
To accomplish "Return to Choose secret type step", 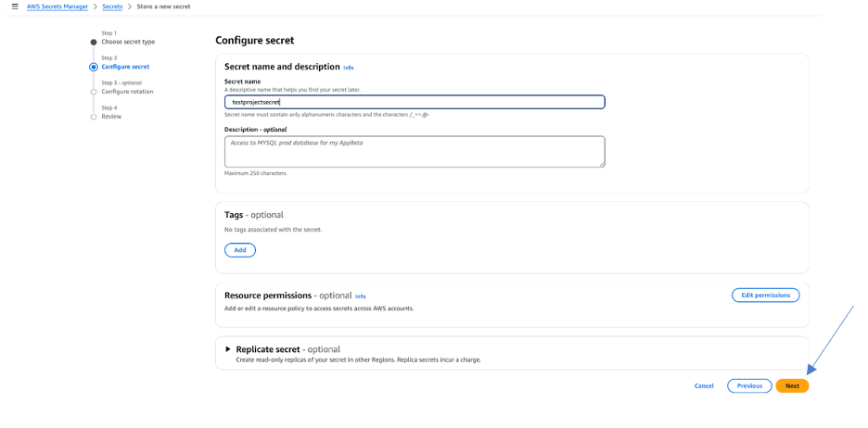I will pos(128,42).
